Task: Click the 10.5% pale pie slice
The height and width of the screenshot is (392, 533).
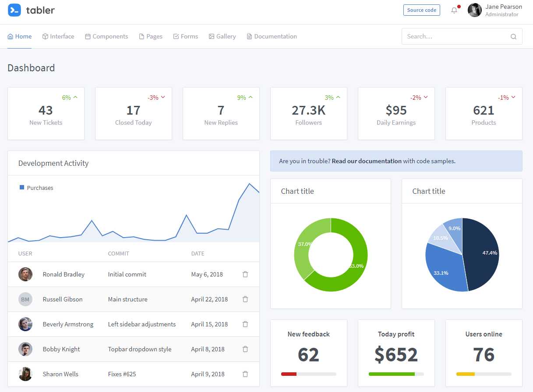Action: [x=441, y=238]
